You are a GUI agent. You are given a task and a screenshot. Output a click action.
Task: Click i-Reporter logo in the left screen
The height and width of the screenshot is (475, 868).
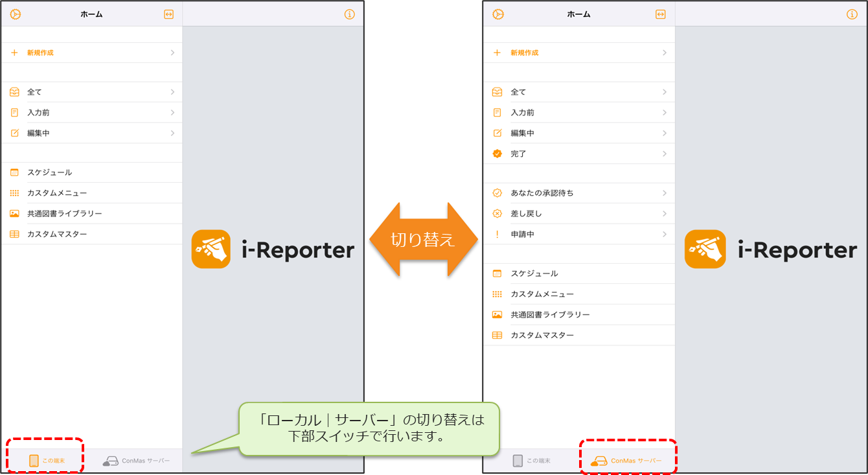click(273, 249)
